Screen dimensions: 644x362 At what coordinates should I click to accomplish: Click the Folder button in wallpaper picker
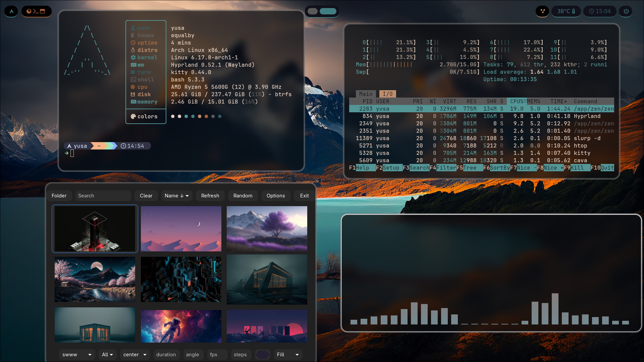(59, 196)
